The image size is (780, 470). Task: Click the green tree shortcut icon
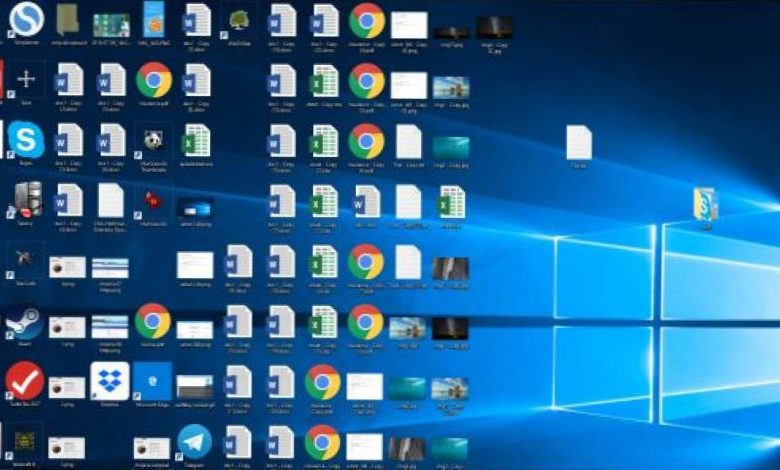pyautogui.click(x=239, y=20)
